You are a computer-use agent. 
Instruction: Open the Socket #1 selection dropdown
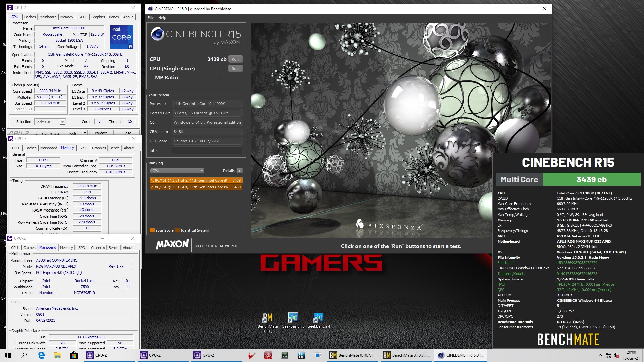tap(50, 122)
